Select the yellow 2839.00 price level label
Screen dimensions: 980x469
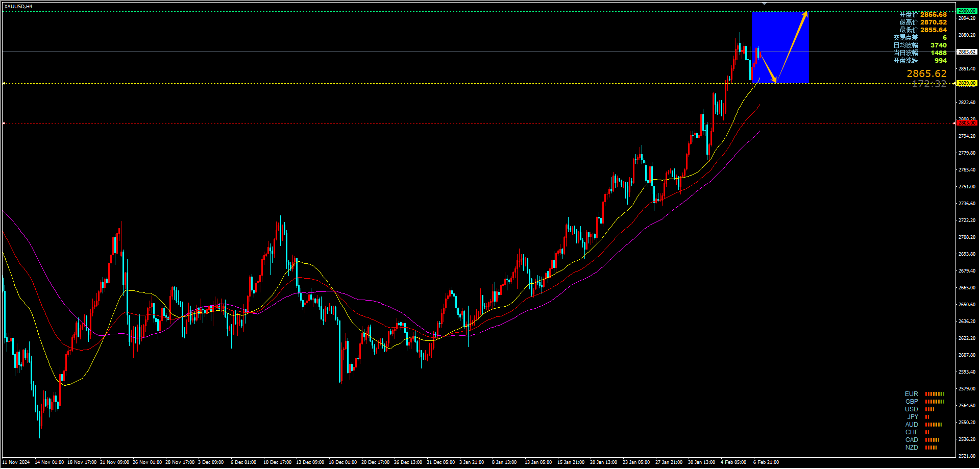pos(967,83)
